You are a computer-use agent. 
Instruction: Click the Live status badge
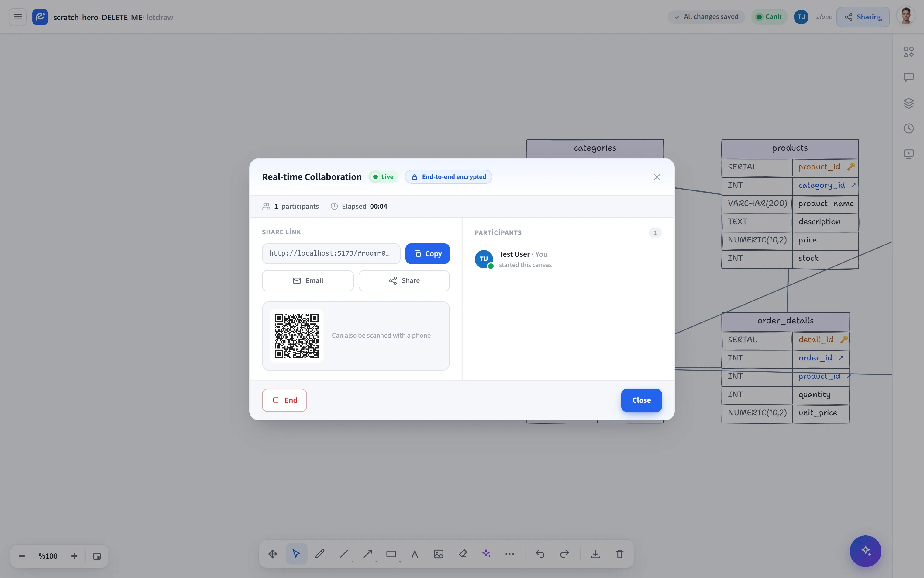[383, 177]
